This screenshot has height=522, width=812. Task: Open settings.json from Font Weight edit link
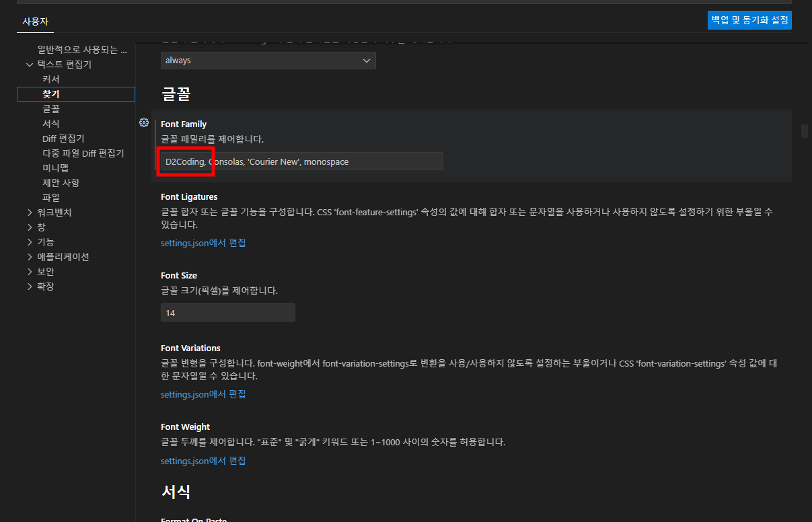(203, 461)
